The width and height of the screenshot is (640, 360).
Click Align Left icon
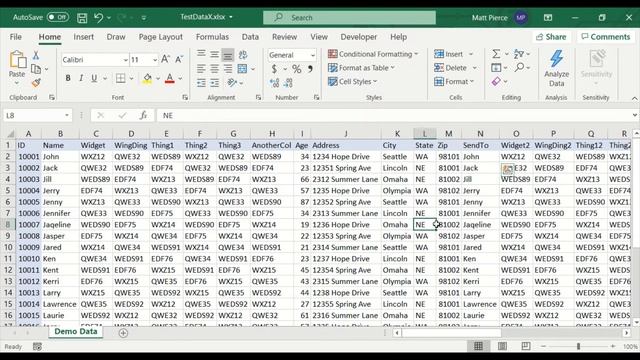[201, 69]
